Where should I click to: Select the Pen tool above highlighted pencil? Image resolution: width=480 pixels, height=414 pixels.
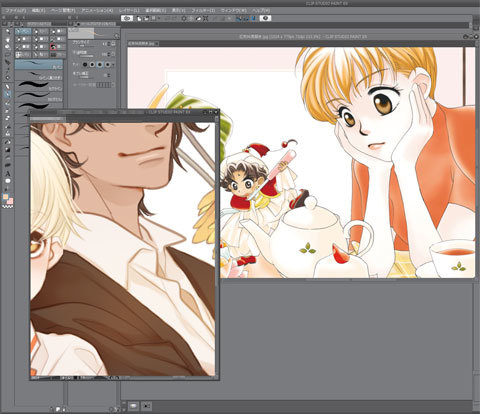[8, 87]
